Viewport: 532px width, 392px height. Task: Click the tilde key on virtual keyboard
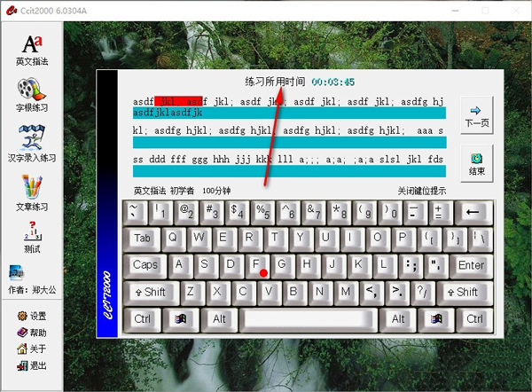pyautogui.click(x=136, y=213)
